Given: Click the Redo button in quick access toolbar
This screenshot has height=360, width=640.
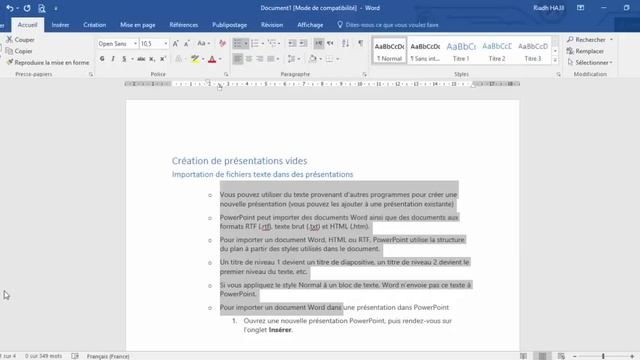Looking at the screenshot, I should coord(27,8).
